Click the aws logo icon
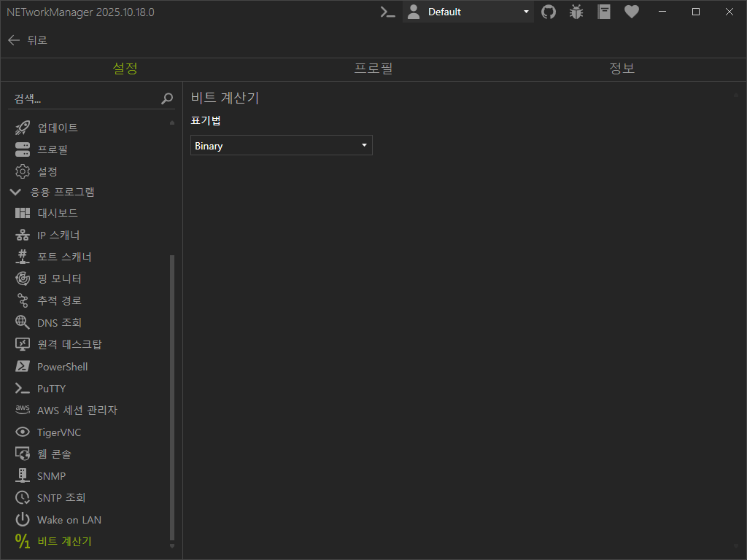 (x=23, y=409)
